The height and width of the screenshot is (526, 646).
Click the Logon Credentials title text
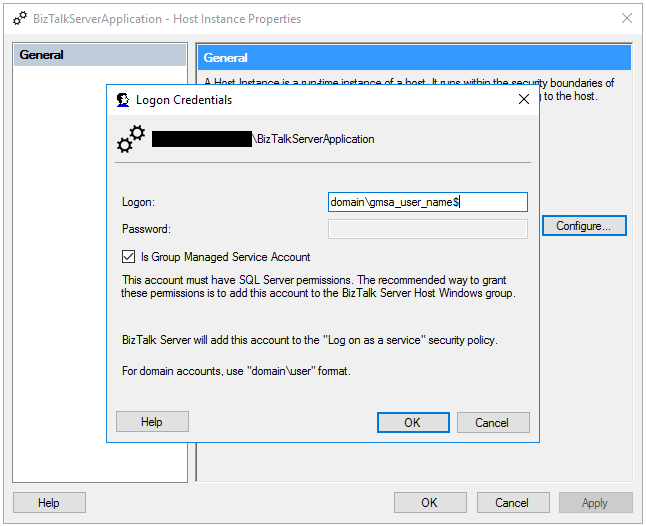point(184,100)
